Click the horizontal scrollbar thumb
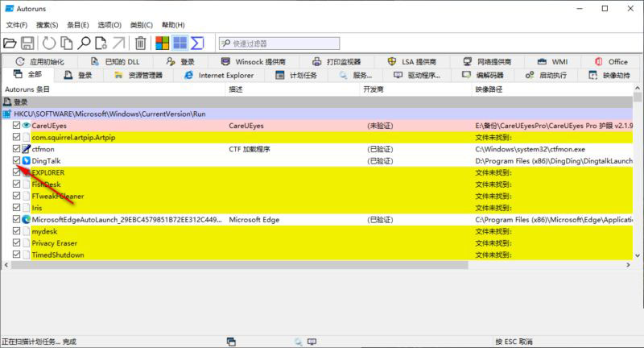Viewport: 644px width, 348px height. [x=239, y=265]
